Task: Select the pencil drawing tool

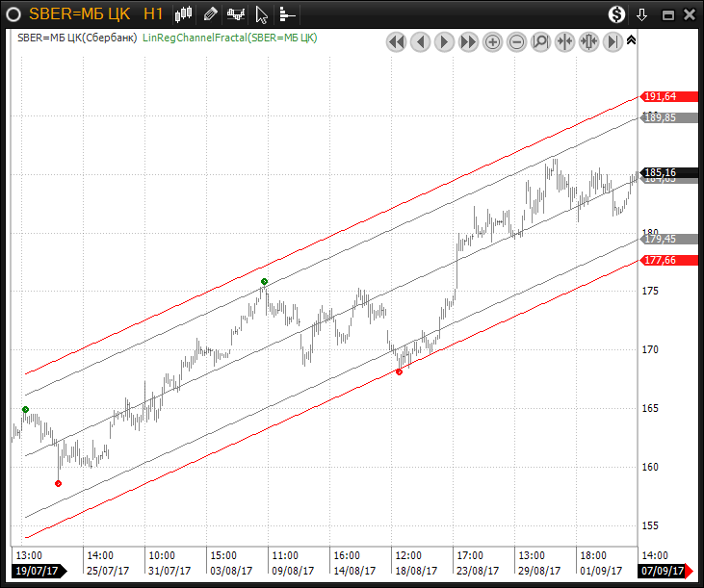Action: pyautogui.click(x=210, y=13)
